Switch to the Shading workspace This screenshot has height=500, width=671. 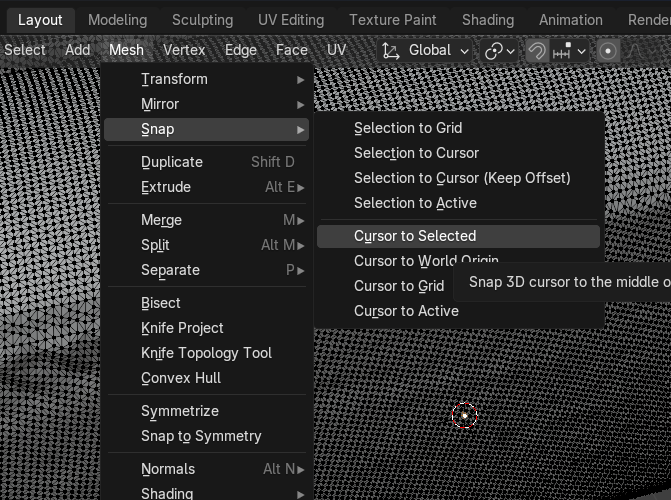pyautogui.click(x=488, y=20)
